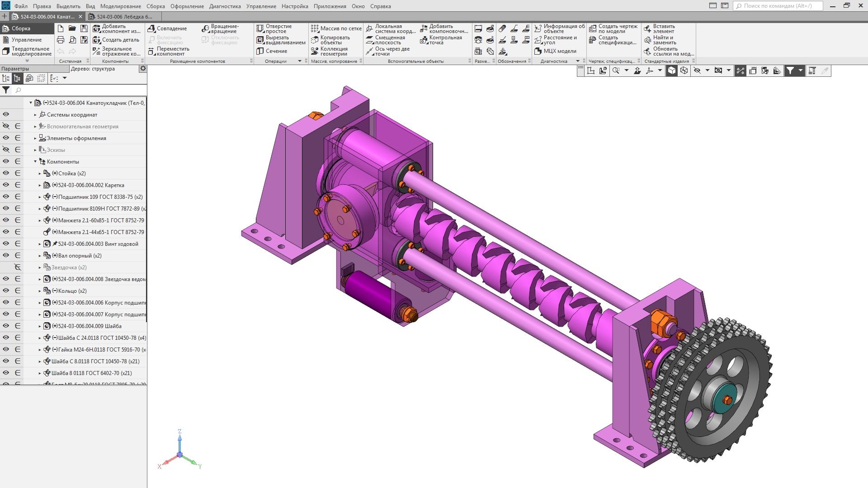Click the Совпадение mate constraint icon
The width and height of the screenshot is (868, 488).
point(152,28)
